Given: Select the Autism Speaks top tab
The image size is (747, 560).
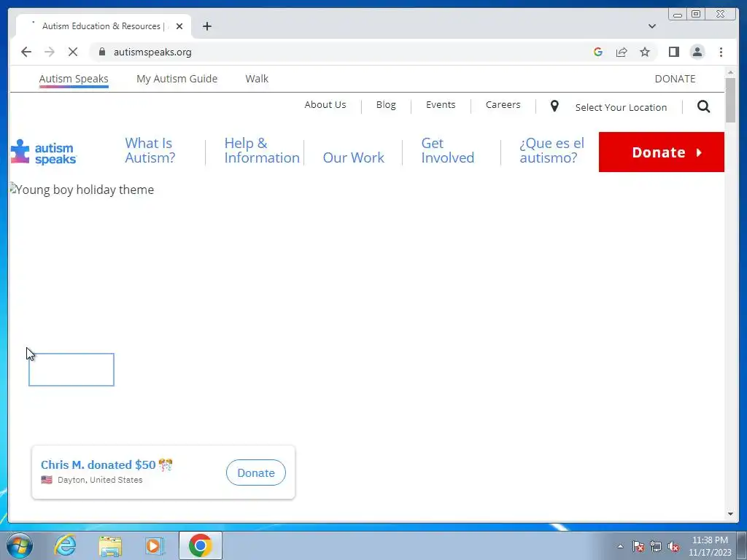Looking at the screenshot, I should (x=74, y=79).
